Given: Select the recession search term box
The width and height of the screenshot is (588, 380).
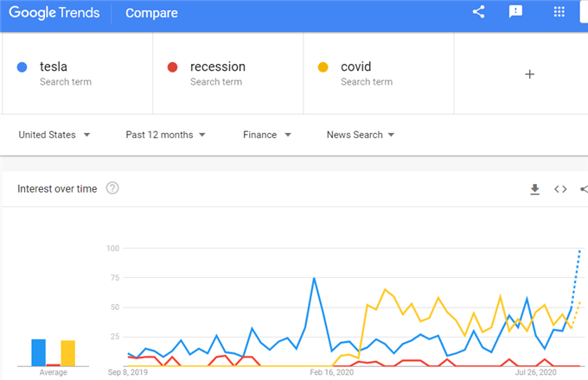Looking at the screenshot, I should 228,73.
